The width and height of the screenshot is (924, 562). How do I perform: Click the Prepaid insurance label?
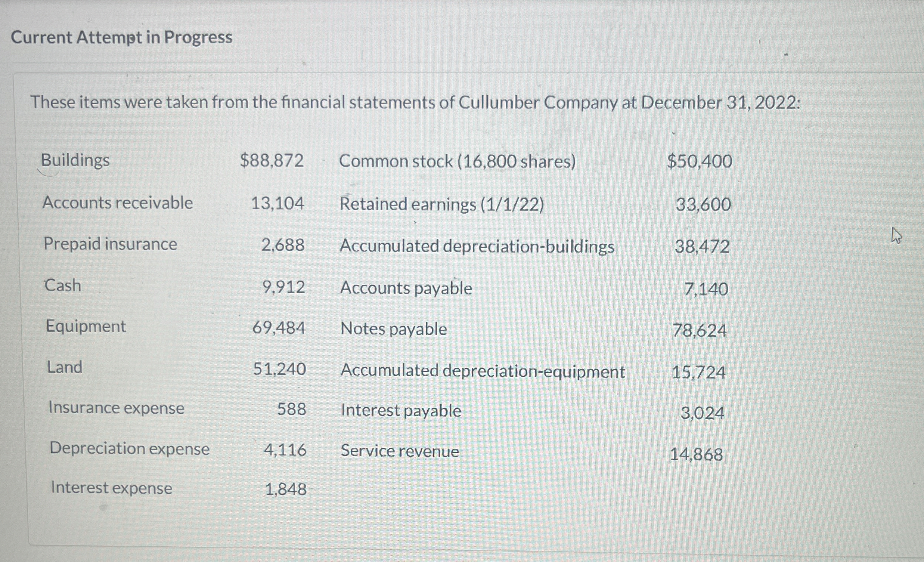[110, 244]
